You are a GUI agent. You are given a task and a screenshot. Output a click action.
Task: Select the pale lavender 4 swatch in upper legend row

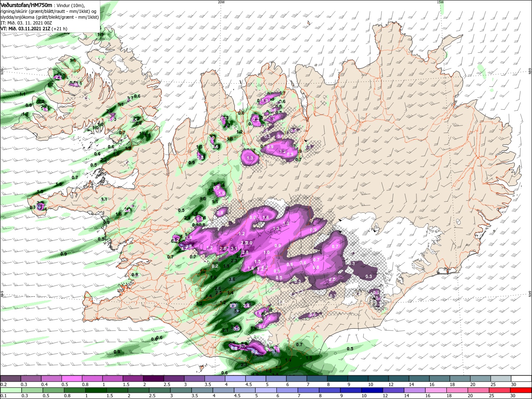coord(235,379)
